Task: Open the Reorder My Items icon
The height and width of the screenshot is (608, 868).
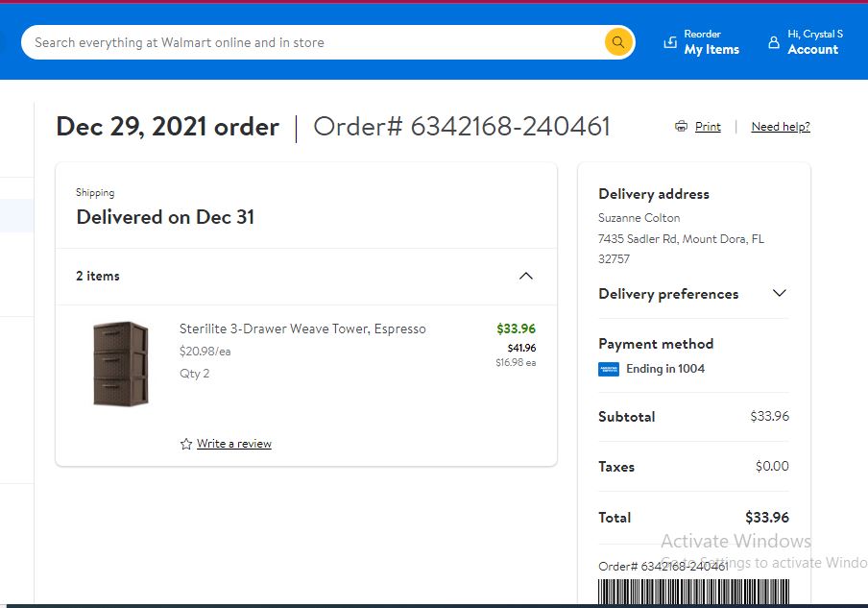Action: [670, 42]
